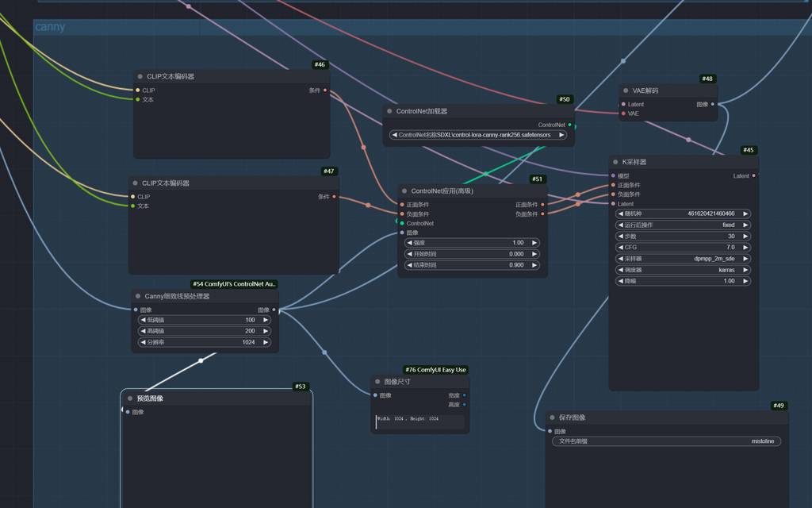Change the 运行后操作 fixed option
This screenshot has height=508, width=812.
[683, 225]
